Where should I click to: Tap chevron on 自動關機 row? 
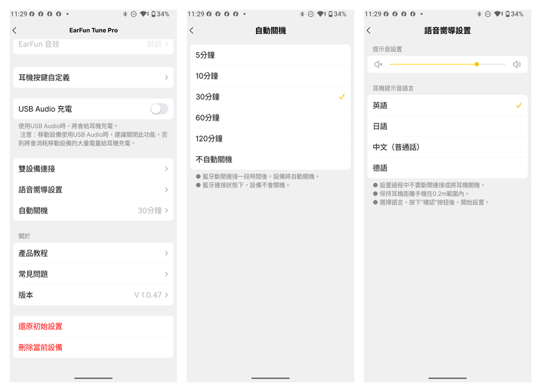coord(166,210)
